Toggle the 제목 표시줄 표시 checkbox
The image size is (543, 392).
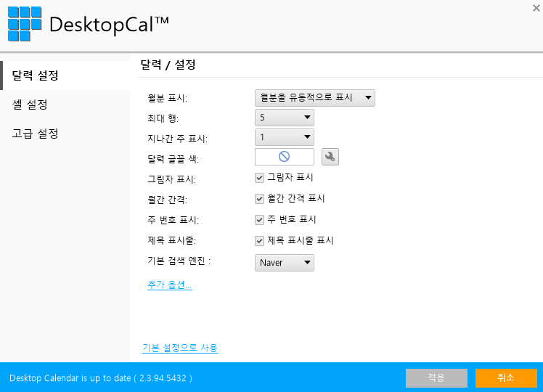pos(259,241)
